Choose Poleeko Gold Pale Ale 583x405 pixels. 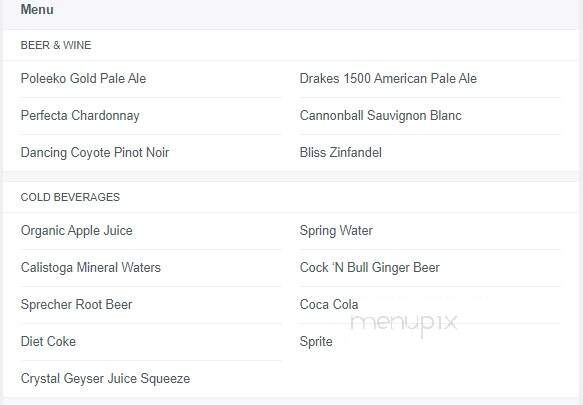[83, 78]
